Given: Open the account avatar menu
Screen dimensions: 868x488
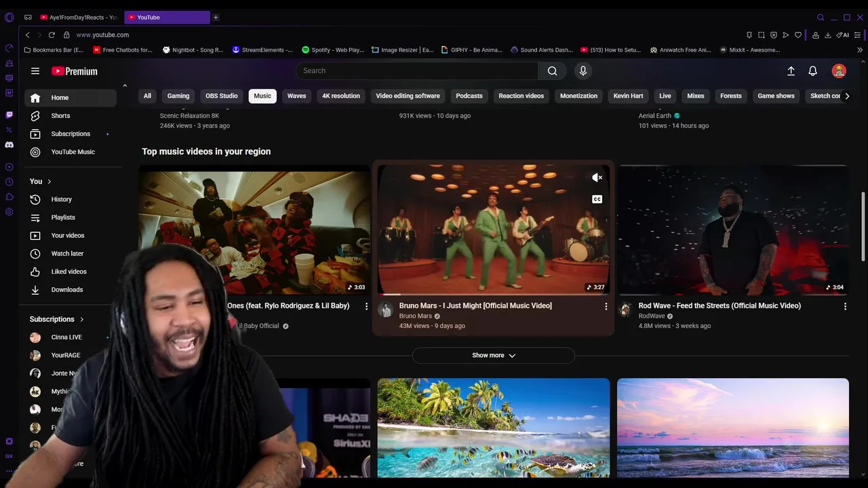Looking at the screenshot, I should [839, 70].
